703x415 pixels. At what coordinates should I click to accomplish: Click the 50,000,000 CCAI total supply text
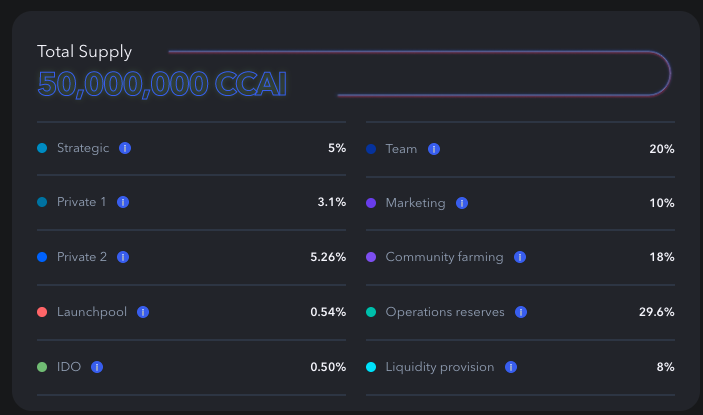click(x=162, y=84)
